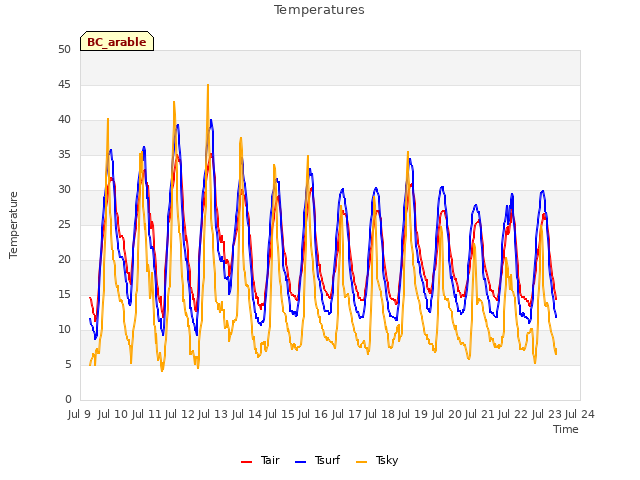
Task: Click the 40 y-axis tick label
Action: (64, 120)
